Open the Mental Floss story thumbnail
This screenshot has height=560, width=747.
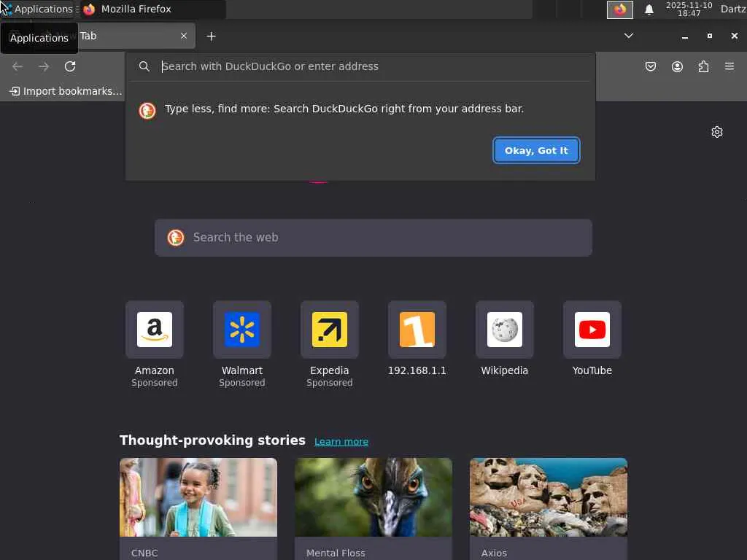click(x=373, y=497)
